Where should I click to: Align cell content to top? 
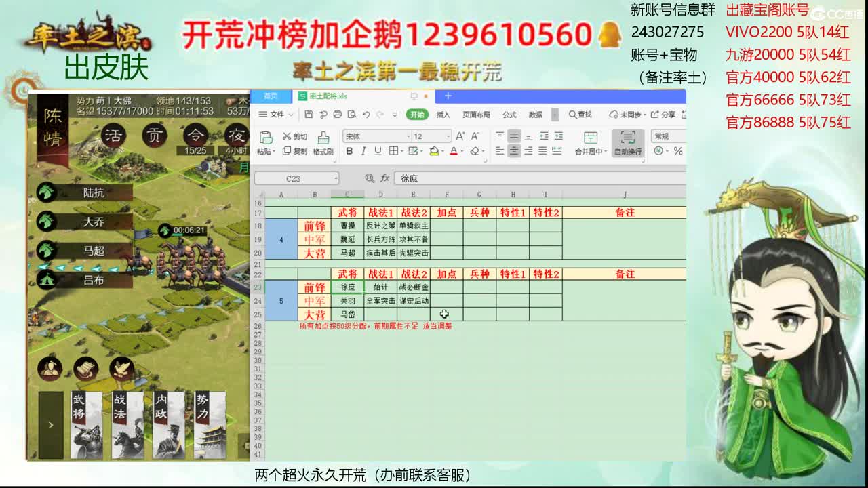click(x=500, y=136)
